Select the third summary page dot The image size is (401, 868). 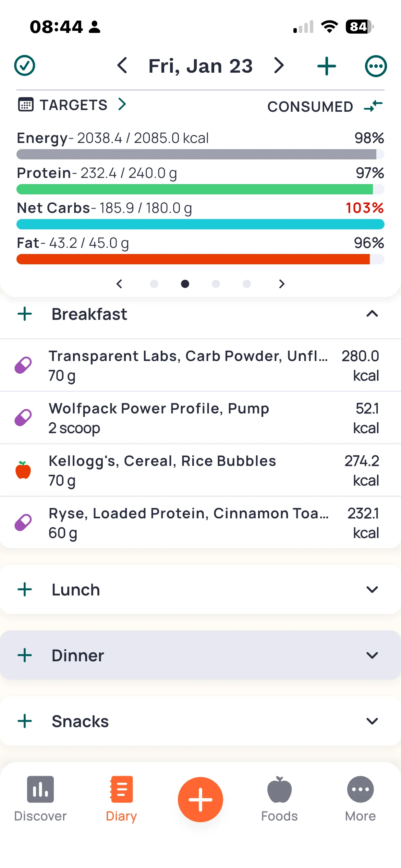pos(216,284)
